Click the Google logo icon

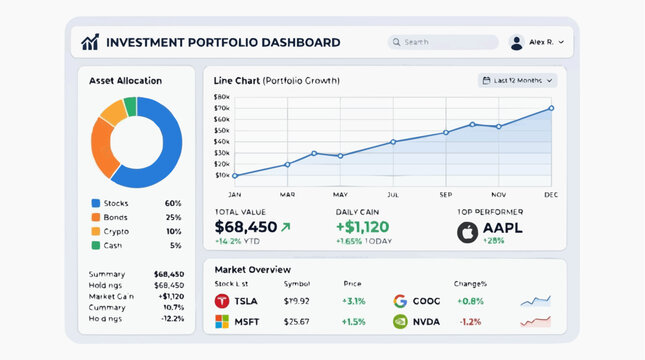tap(400, 301)
